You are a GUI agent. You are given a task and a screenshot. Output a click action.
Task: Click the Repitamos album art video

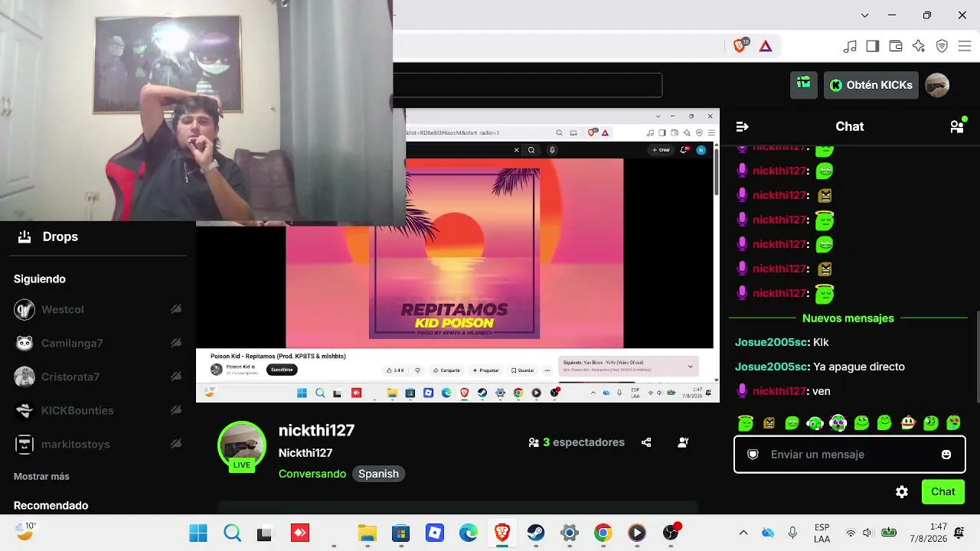454,253
